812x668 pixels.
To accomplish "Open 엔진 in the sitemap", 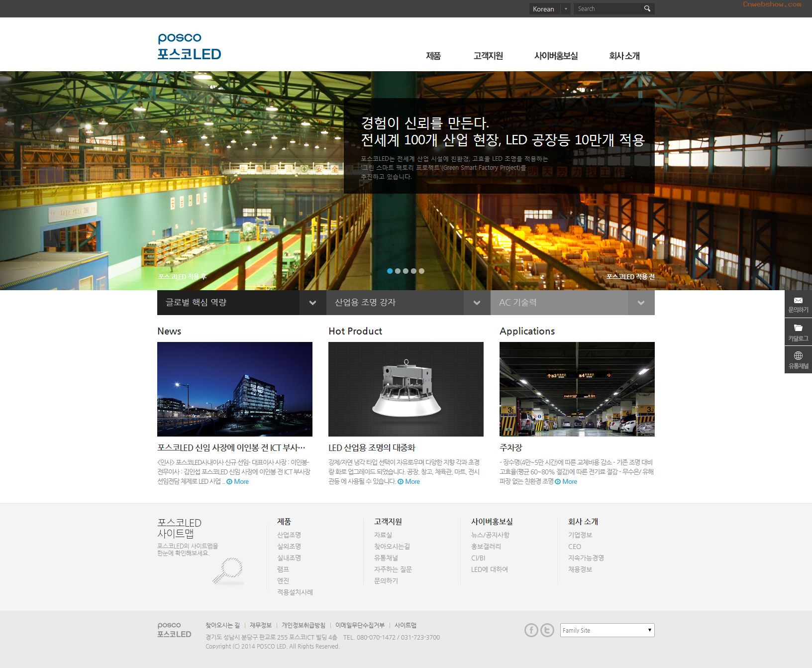I will point(283,581).
